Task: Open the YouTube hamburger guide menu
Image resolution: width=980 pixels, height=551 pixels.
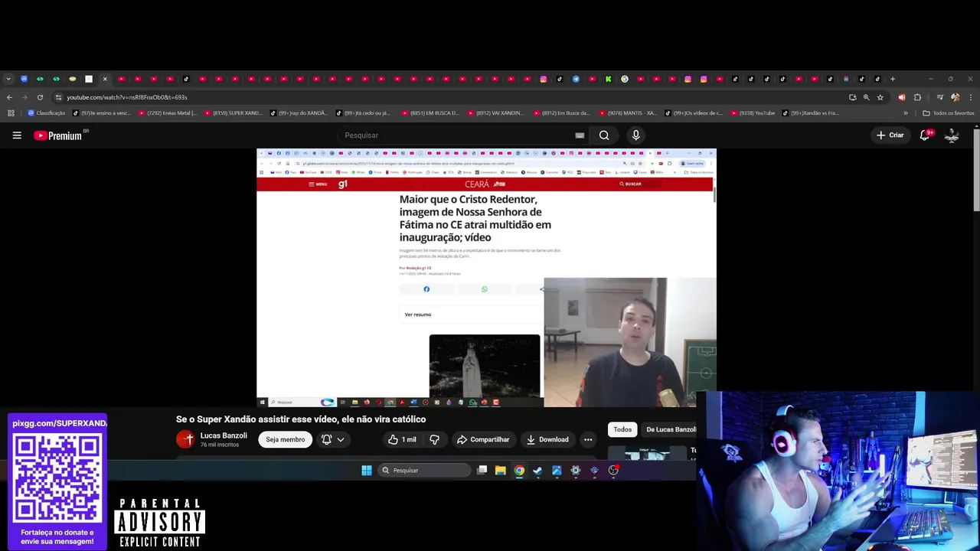Action: click(17, 135)
